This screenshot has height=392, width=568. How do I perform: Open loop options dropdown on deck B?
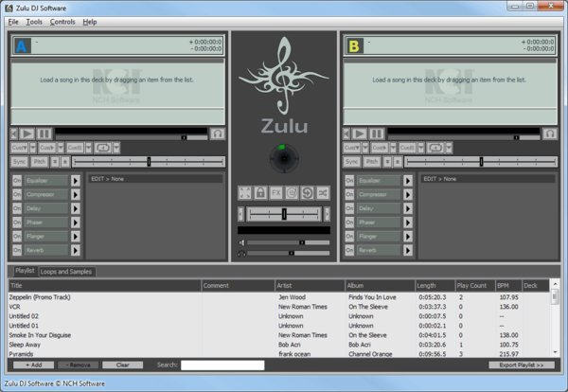point(449,148)
